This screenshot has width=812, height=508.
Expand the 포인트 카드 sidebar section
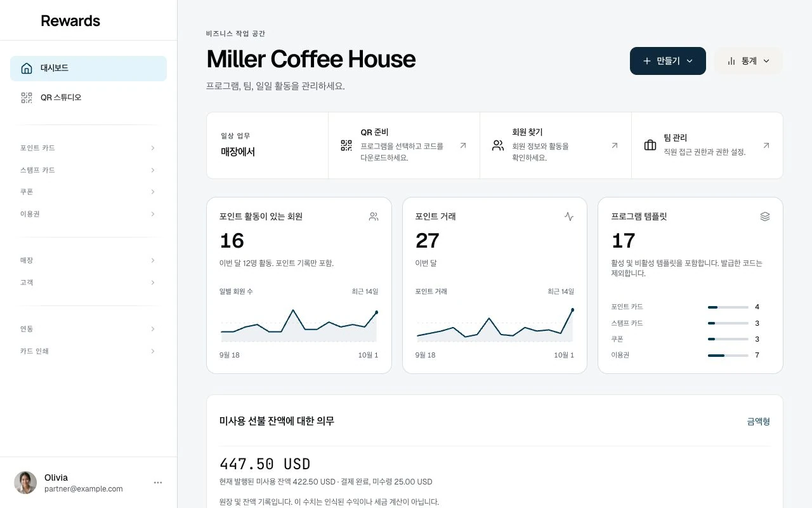pyautogui.click(x=88, y=148)
